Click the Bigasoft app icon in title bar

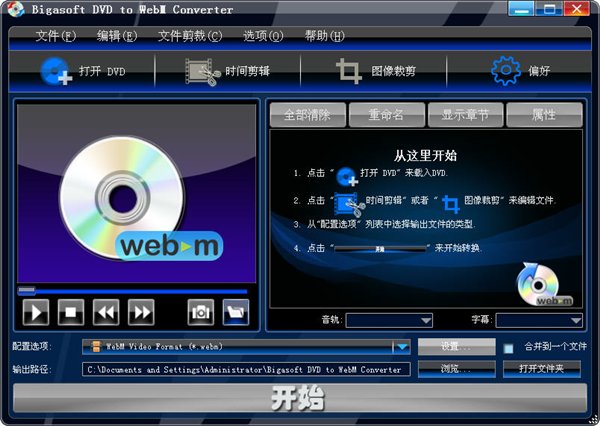pos(16,9)
